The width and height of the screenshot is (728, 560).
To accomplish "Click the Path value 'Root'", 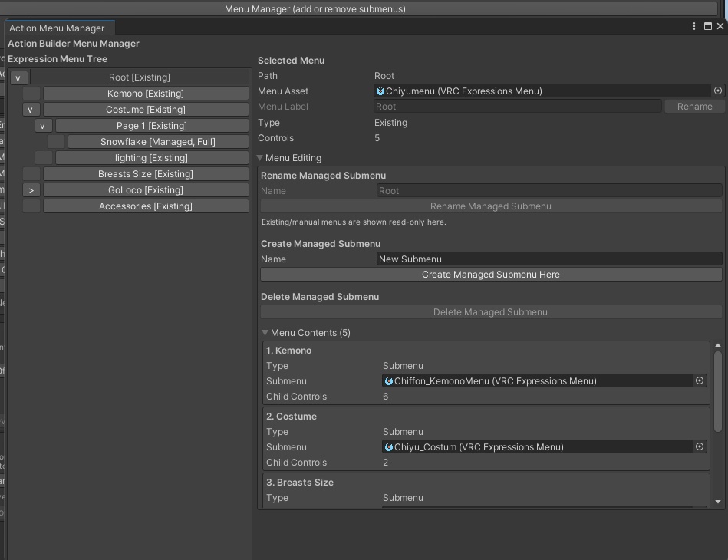I will [384, 76].
